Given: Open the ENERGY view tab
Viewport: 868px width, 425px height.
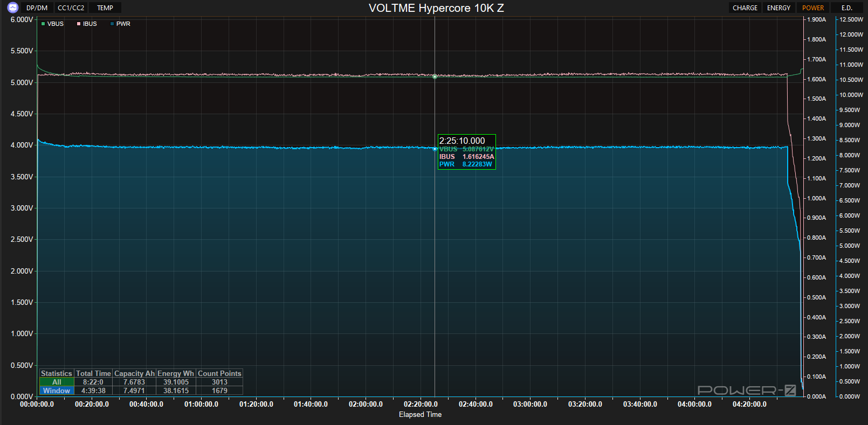Looking at the screenshot, I should [x=779, y=8].
